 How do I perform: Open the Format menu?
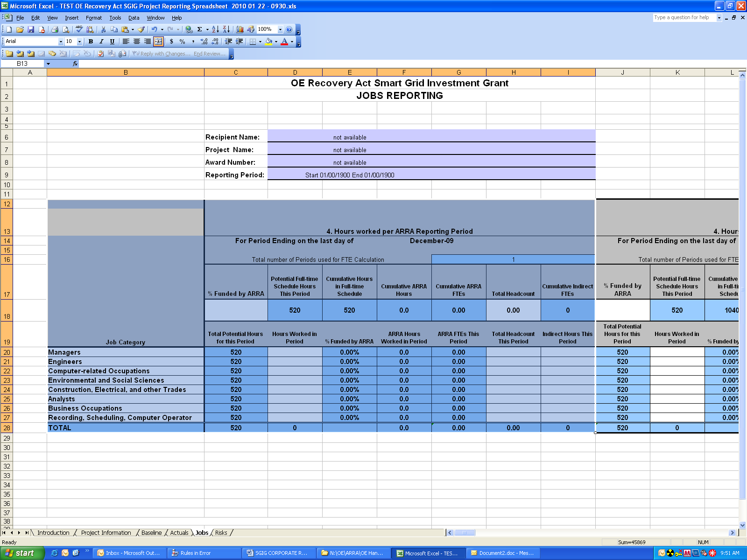pyautogui.click(x=93, y=18)
